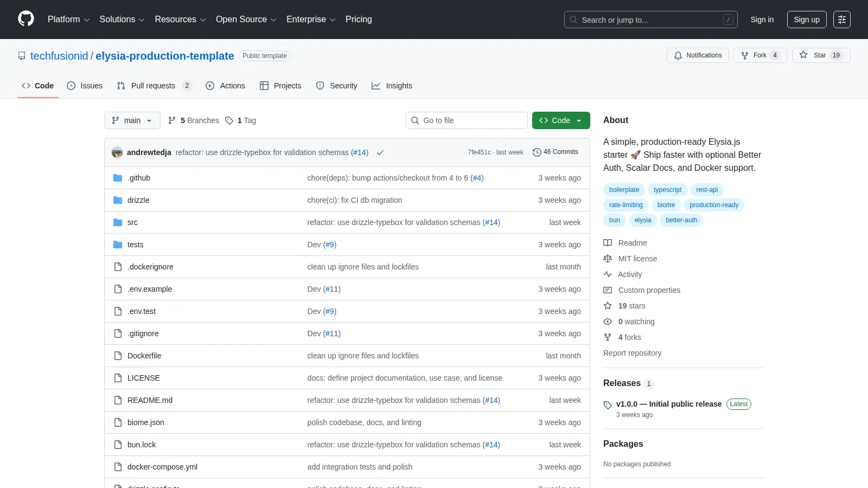
Task: Open the elysia-production-template repo link
Action: coord(165,56)
